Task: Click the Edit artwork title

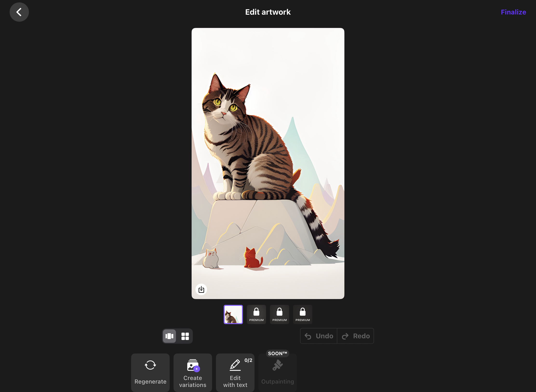Action: coord(268,12)
